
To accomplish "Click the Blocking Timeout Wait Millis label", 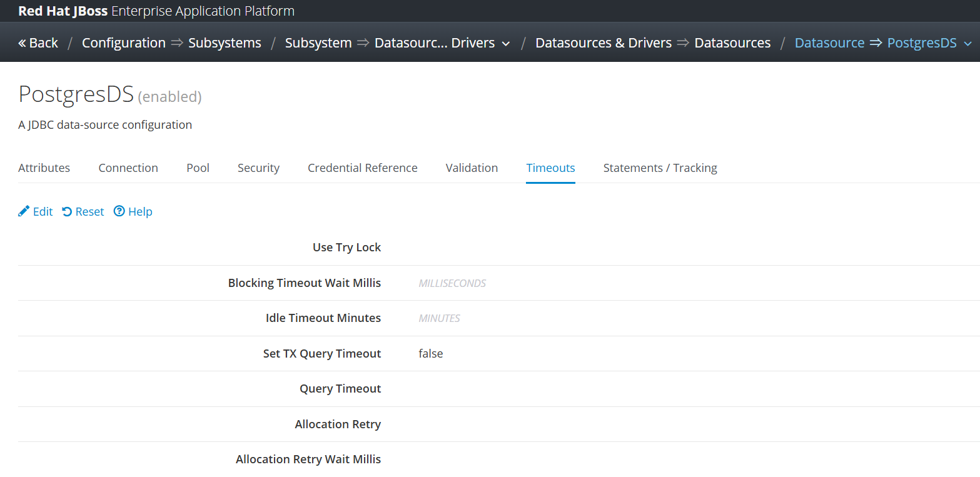I will 305,283.
